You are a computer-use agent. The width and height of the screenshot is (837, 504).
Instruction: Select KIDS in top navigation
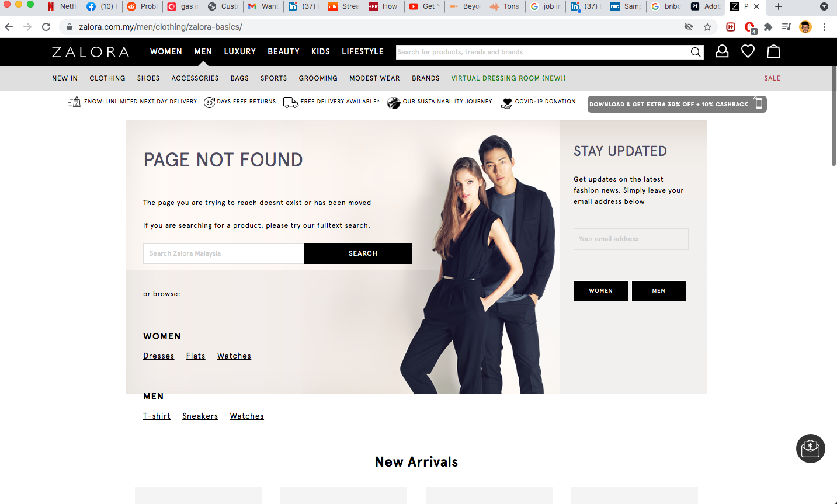(321, 51)
